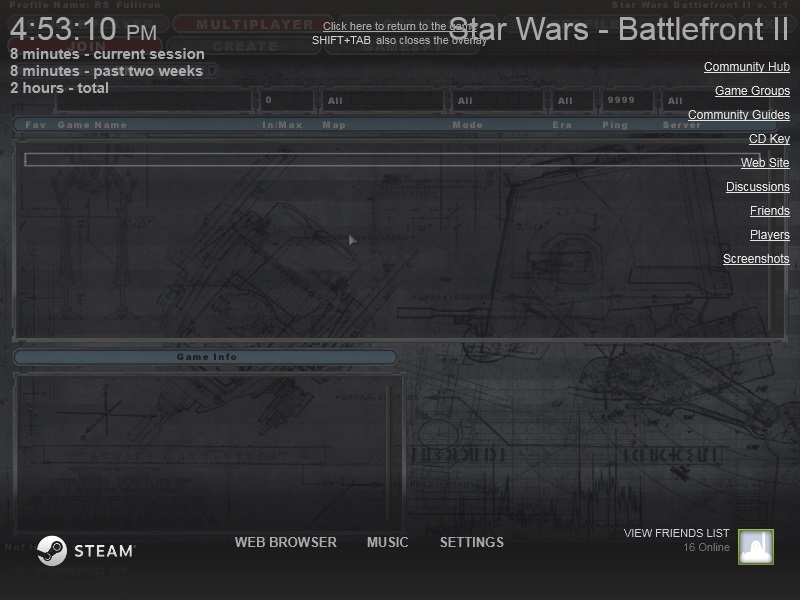The image size is (800, 600).
Task: Click the link to return to the game
Action: tap(398, 26)
